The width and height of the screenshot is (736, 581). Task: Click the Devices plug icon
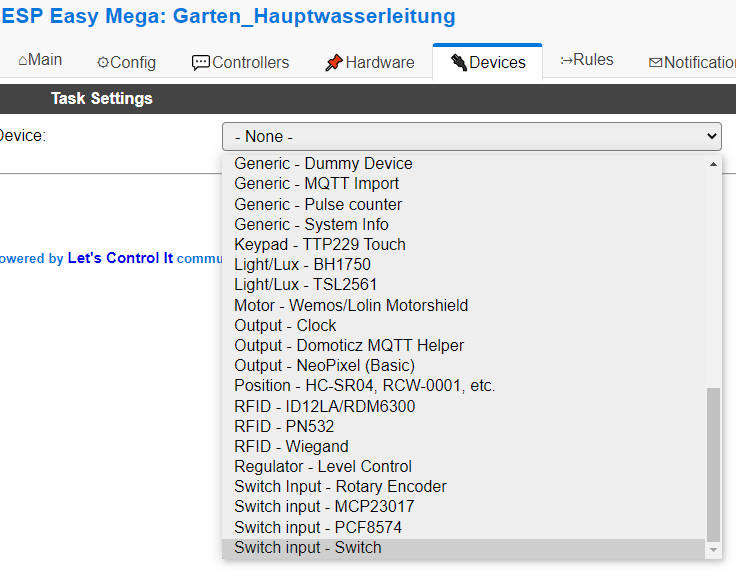click(x=458, y=62)
